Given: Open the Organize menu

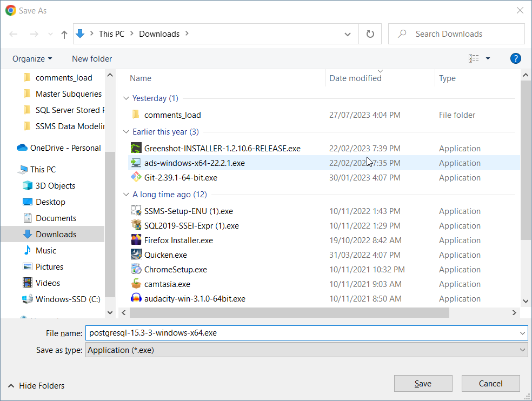Looking at the screenshot, I should point(32,58).
